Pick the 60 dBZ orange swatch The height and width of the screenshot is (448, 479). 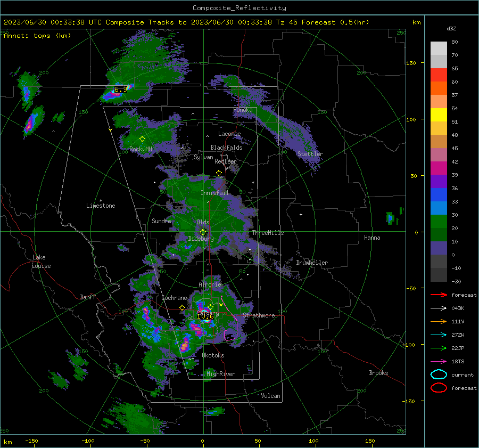tap(439, 88)
